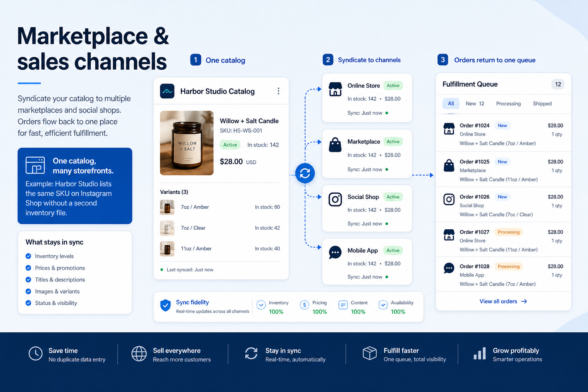Click the Harbor Studio wave logo icon

(x=167, y=91)
